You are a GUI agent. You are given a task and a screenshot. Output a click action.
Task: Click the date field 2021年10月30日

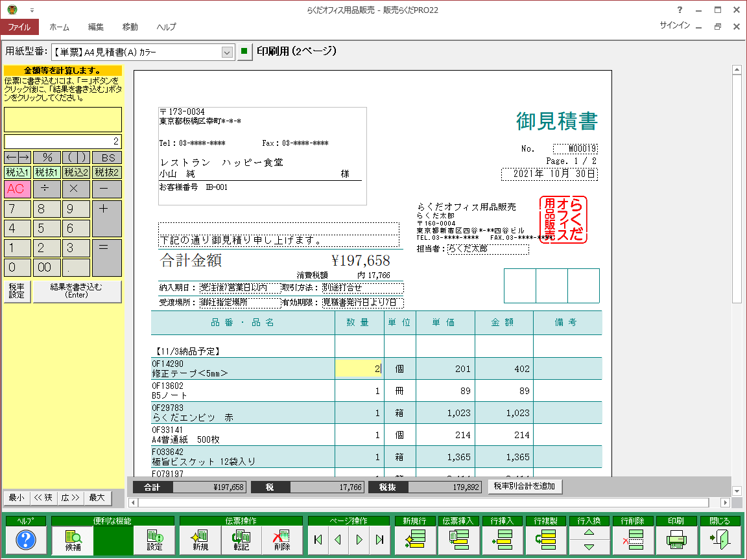click(x=549, y=174)
